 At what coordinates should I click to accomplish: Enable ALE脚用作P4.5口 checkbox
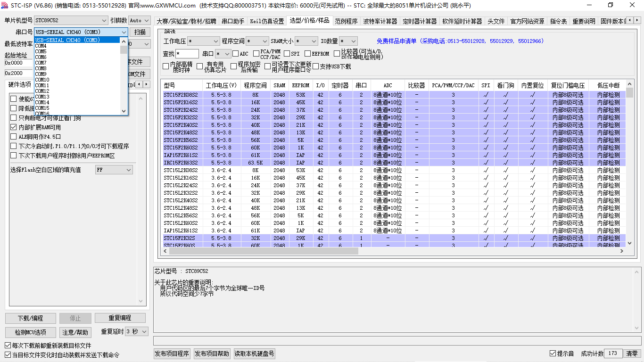[13, 137]
